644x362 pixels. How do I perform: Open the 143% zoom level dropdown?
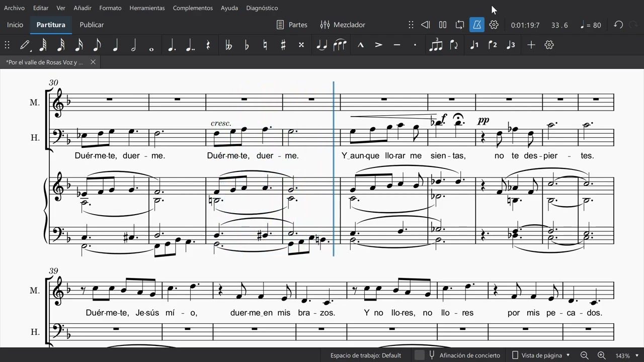627,355
